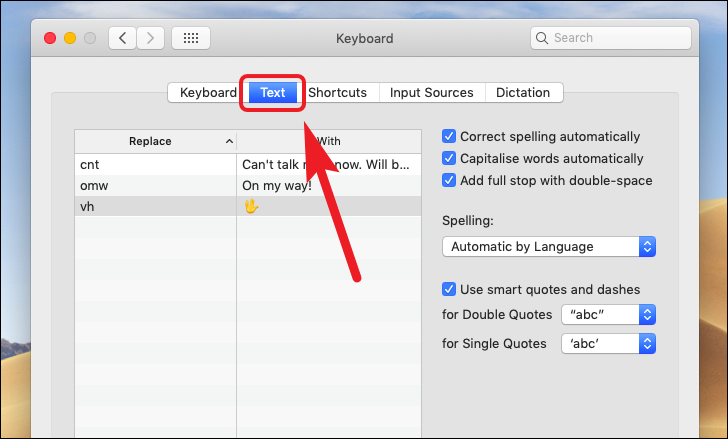The width and height of the screenshot is (728, 439).
Task: Open the Single Quotes style dropdown
Action: pyautogui.click(x=608, y=343)
